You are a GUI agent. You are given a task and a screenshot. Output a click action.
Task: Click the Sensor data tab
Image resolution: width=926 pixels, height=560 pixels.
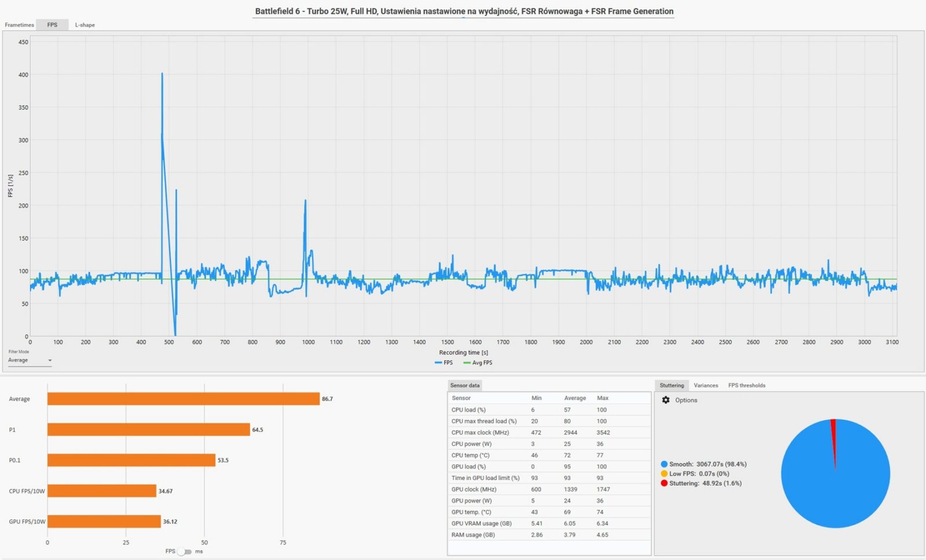[x=465, y=385]
